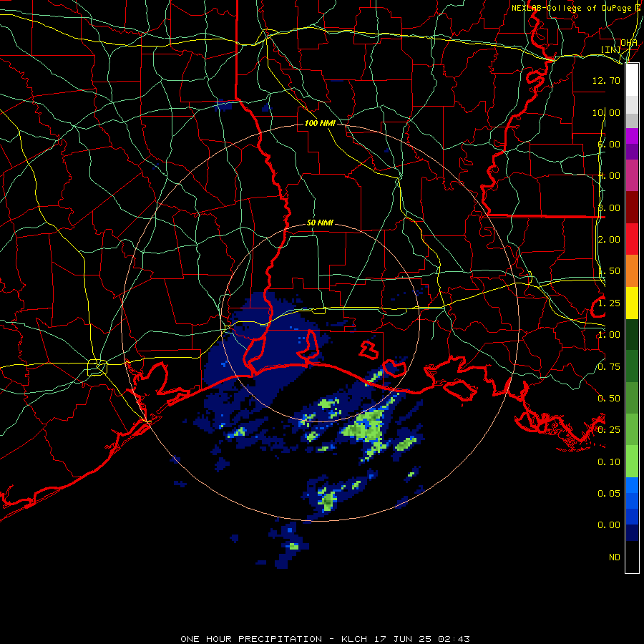Click the 0.10 legend value
The image size is (644, 644).
(x=609, y=462)
